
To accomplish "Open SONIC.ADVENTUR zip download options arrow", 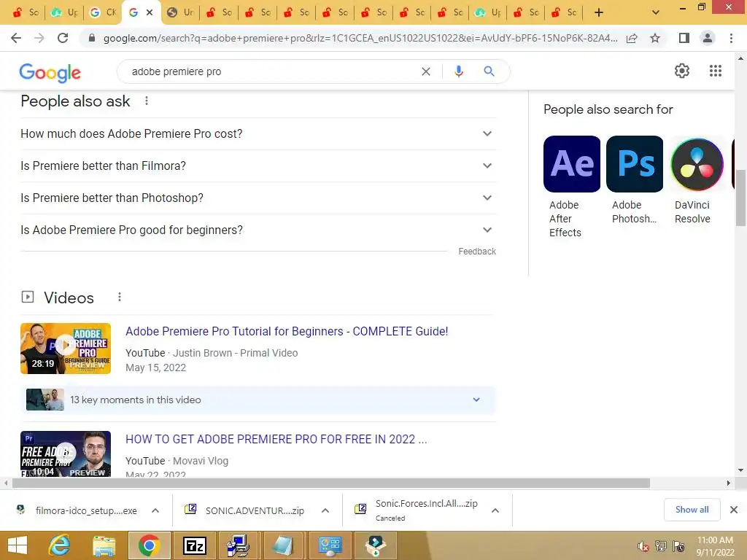I will click(325, 510).
